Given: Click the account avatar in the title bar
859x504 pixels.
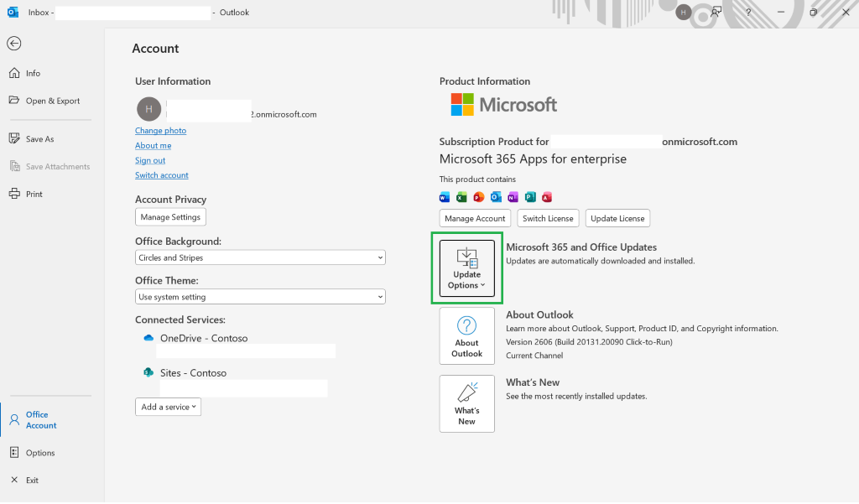Looking at the screenshot, I should (x=683, y=12).
